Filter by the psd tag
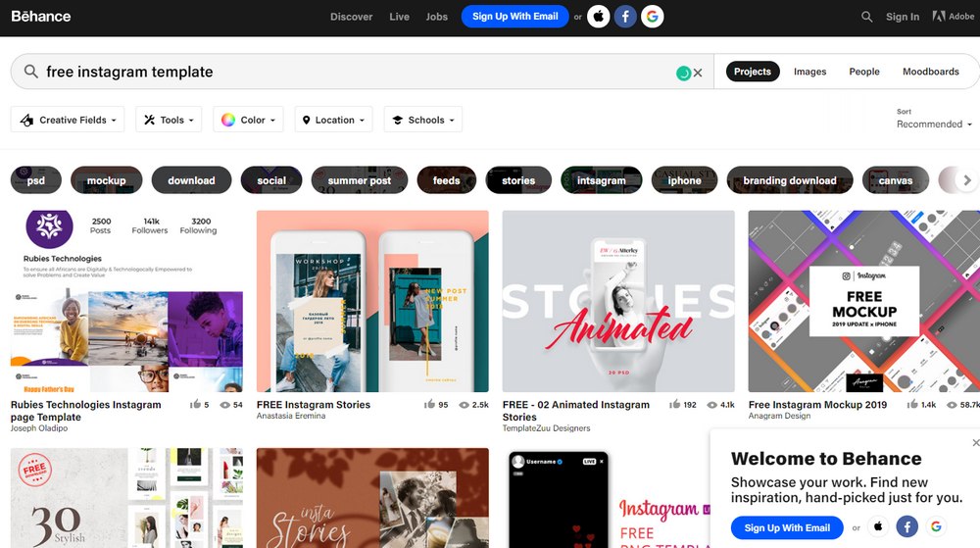 coord(36,180)
